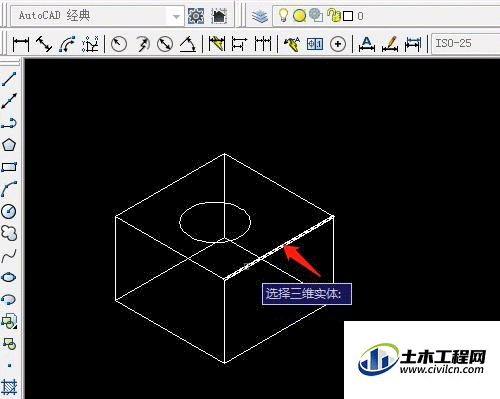
Task: Choose the Polygon tool
Action: (x=9, y=145)
